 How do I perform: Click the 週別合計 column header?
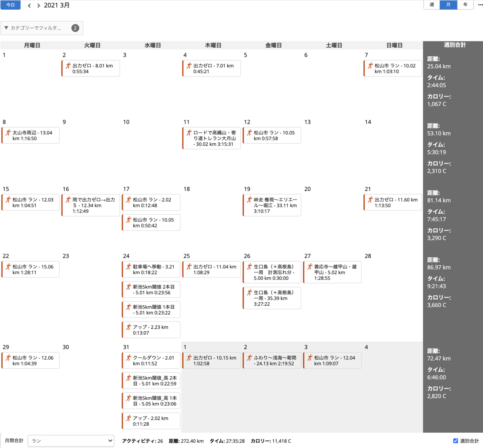point(454,45)
